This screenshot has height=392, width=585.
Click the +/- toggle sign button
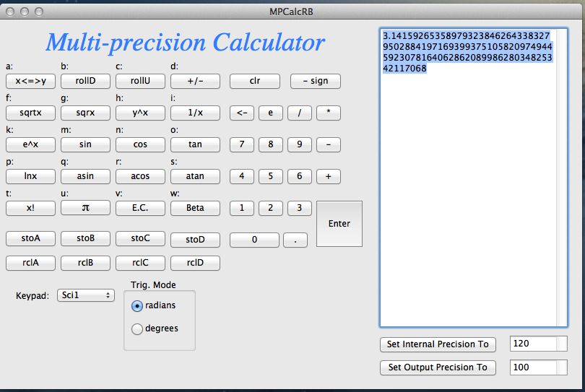tap(195, 81)
